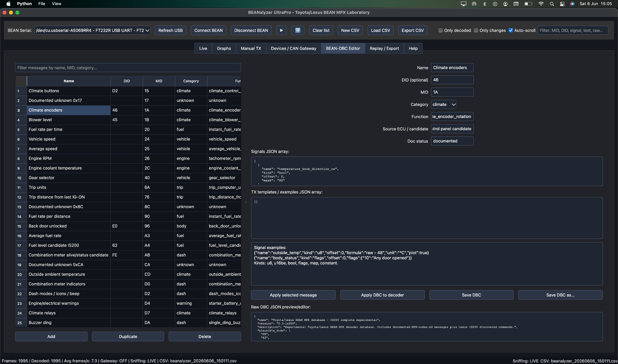Open the File menu
Viewport: 618px width, 364px height.
42,4
